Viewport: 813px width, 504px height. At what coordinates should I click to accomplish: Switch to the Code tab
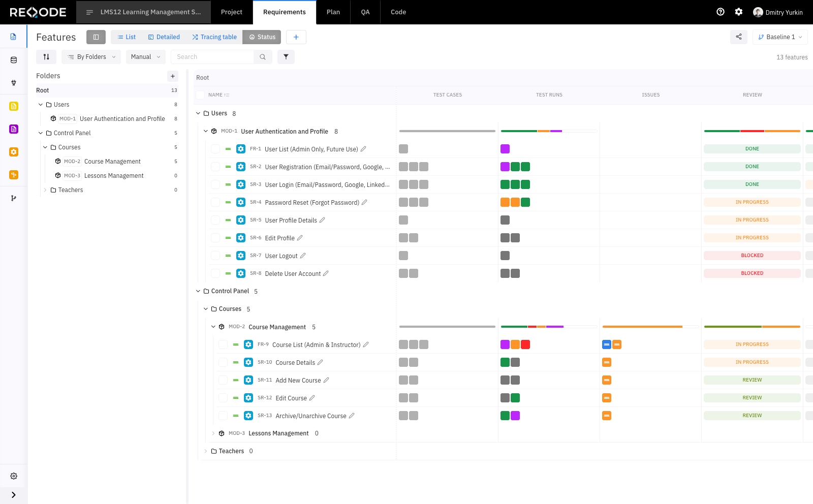click(x=398, y=12)
